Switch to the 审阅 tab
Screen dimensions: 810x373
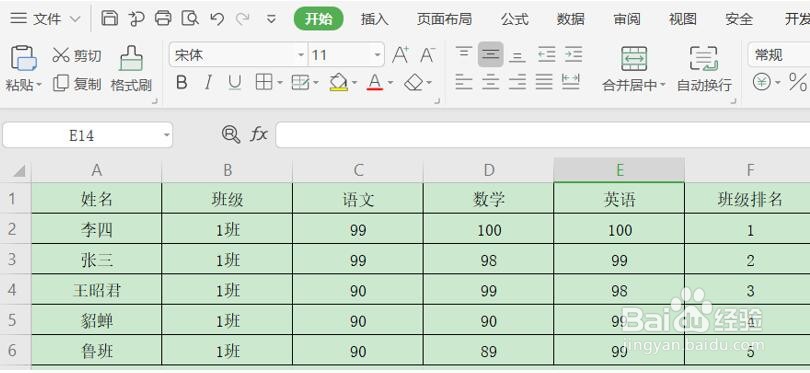pyautogui.click(x=627, y=19)
